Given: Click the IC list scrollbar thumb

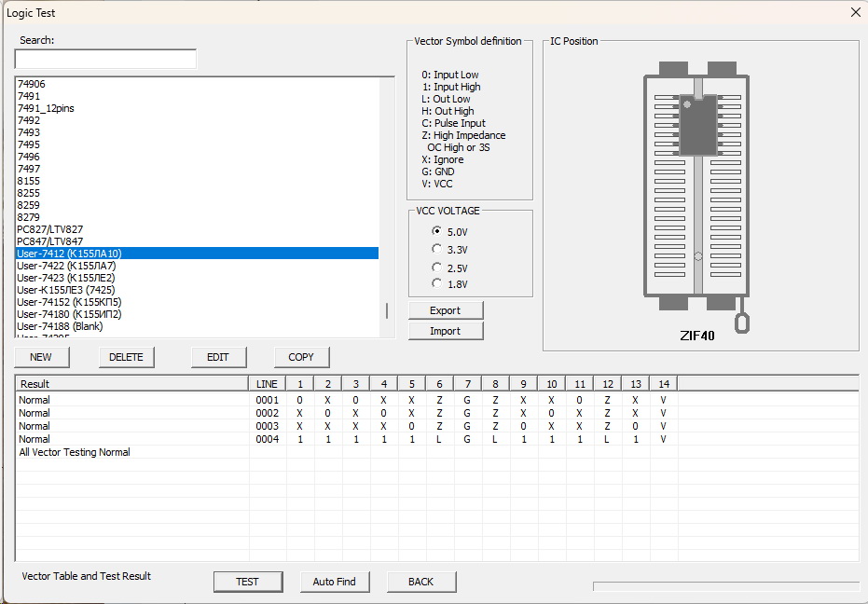Looking at the screenshot, I should tap(387, 310).
